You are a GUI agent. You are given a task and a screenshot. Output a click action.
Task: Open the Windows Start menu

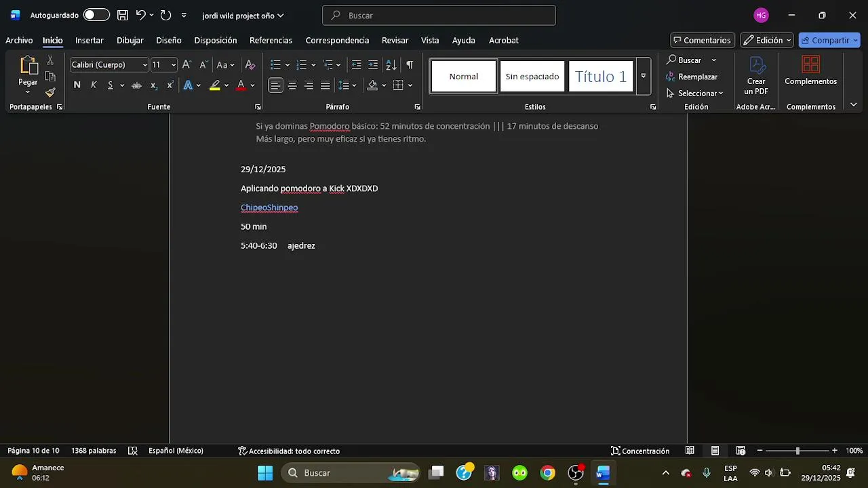pyautogui.click(x=265, y=473)
